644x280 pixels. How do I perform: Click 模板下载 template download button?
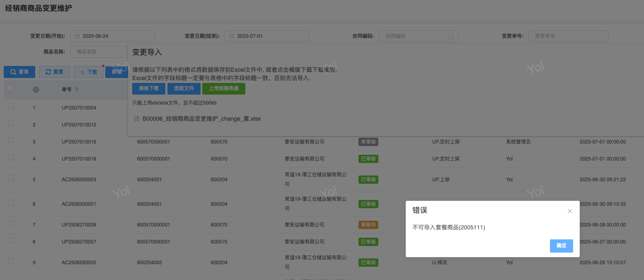click(x=148, y=89)
